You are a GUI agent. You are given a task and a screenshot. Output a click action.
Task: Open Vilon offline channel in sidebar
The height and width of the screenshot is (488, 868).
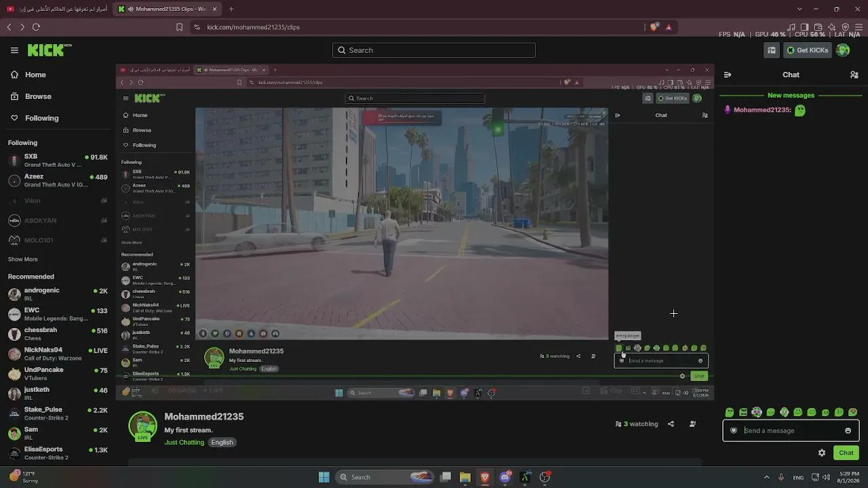[x=58, y=201]
